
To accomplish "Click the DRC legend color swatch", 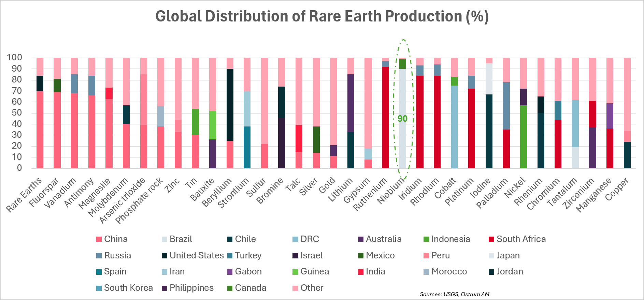I will coord(296,239).
